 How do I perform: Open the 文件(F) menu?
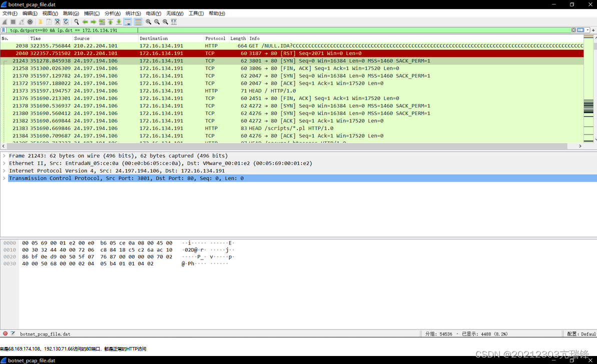10,13
